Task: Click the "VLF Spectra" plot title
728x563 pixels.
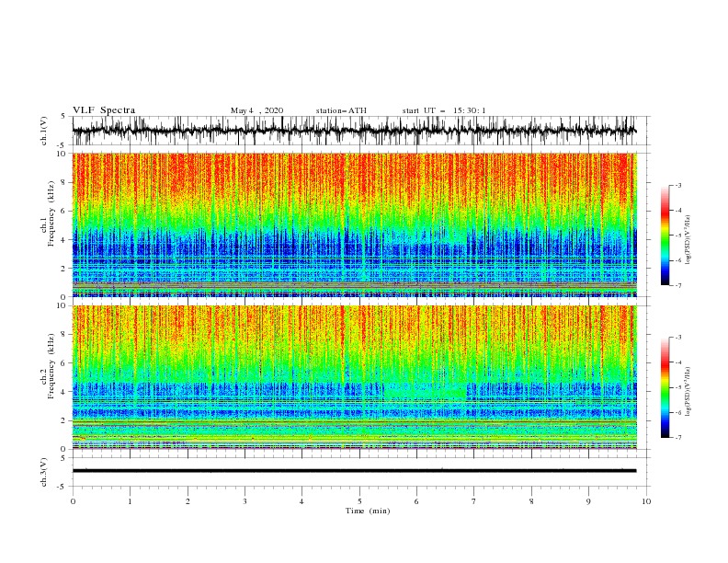Action: click(x=104, y=110)
